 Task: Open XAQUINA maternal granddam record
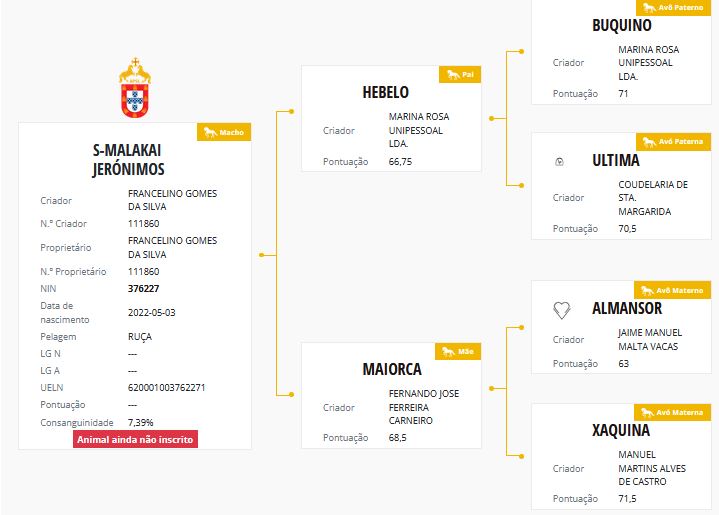[x=621, y=430]
